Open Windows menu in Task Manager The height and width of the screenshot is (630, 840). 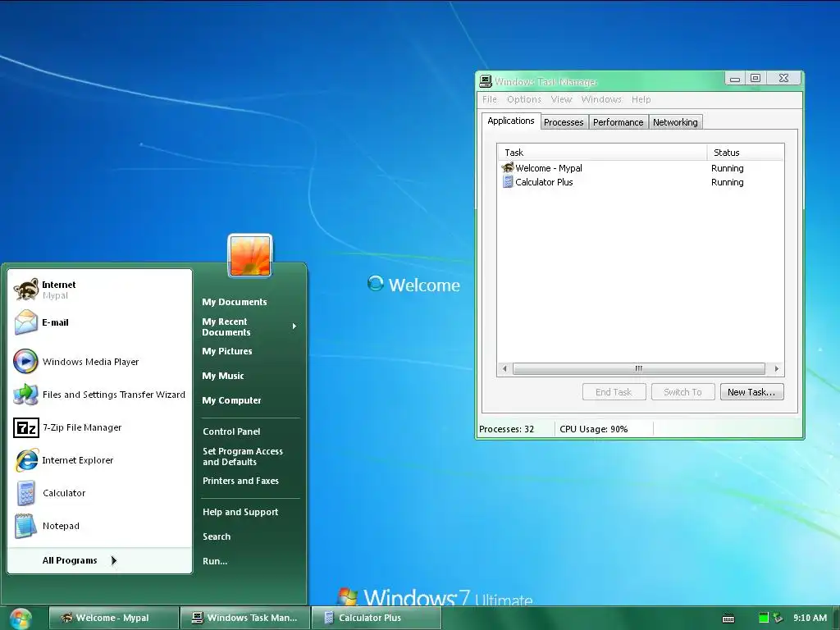[x=601, y=99]
